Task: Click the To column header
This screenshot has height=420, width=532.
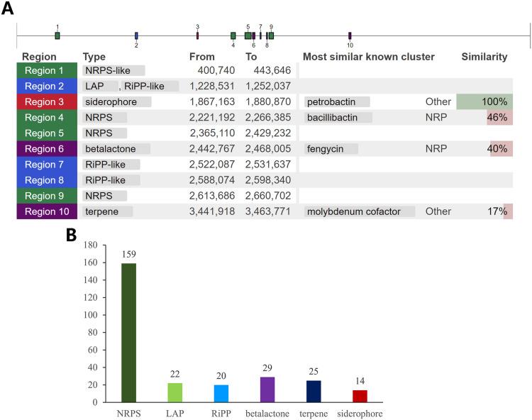Action: (x=251, y=57)
